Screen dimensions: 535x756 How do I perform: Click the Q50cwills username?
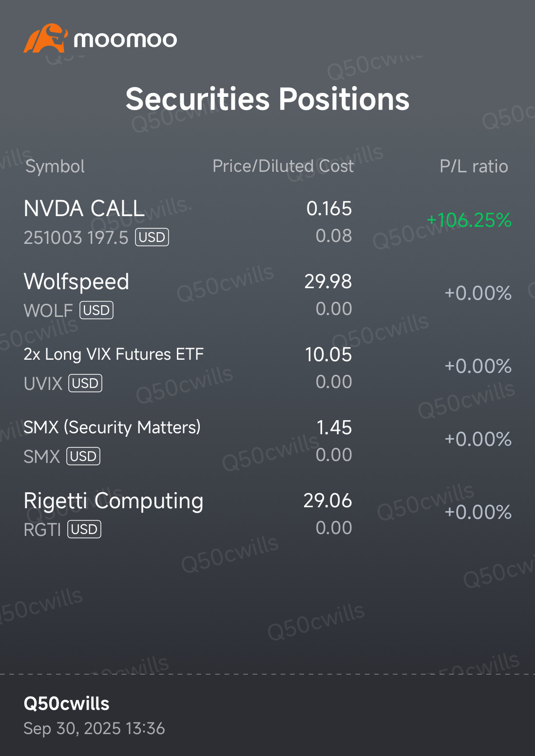pyautogui.click(x=67, y=704)
